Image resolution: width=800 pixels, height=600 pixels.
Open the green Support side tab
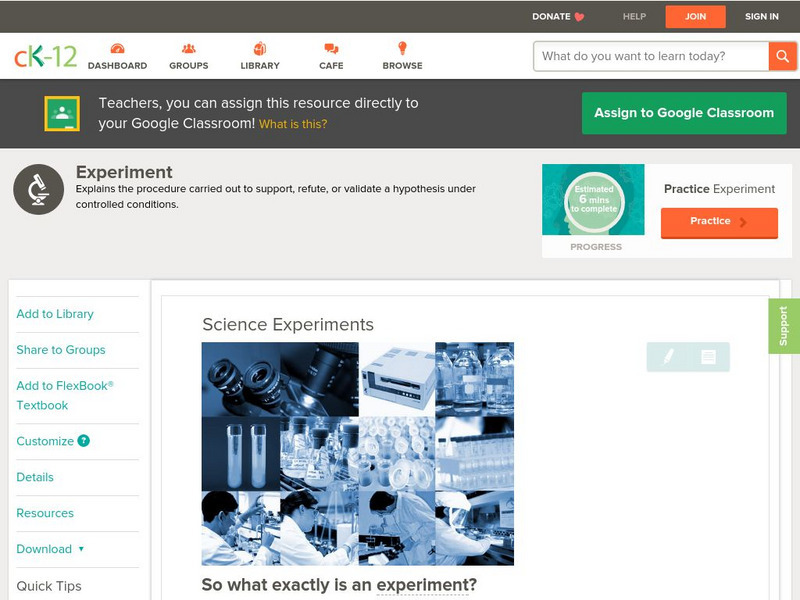tap(784, 326)
